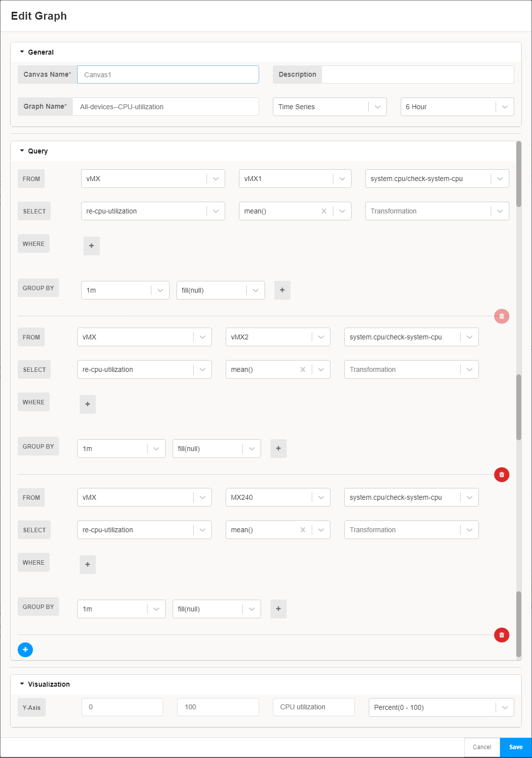This screenshot has height=758, width=532.
Task: Open the system.cpu/check-system-cpu dropdown in the vMX1 query
Action: point(437,179)
